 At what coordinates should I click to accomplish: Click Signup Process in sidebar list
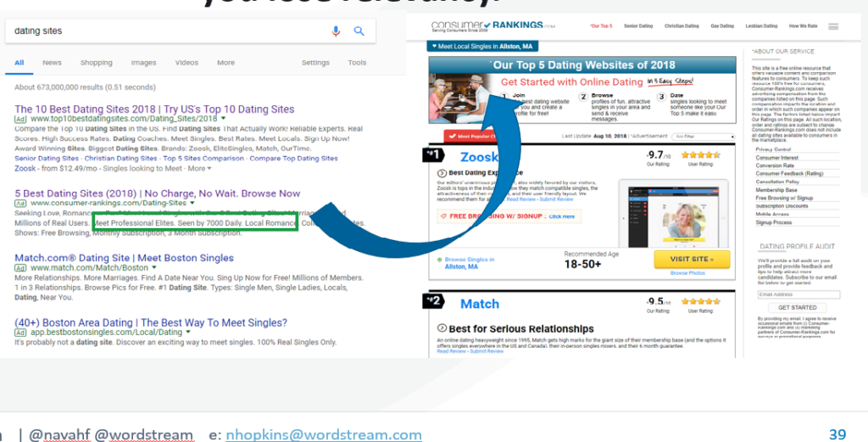click(773, 222)
